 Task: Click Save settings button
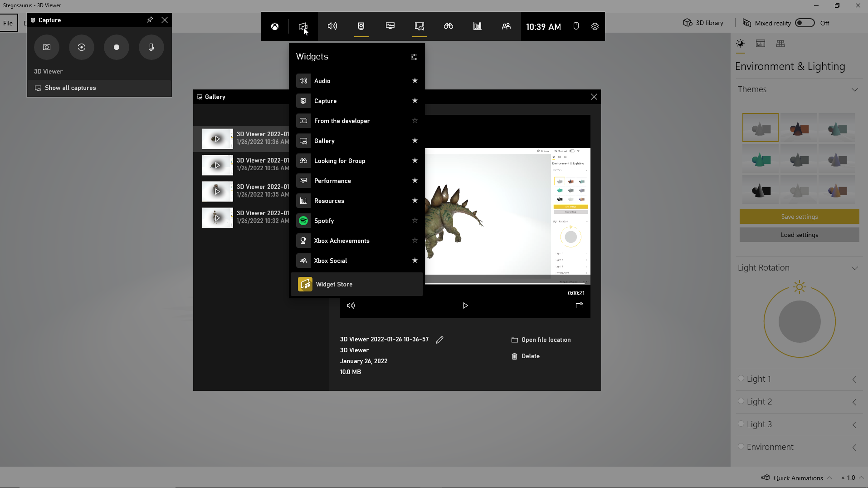click(x=800, y=217)
